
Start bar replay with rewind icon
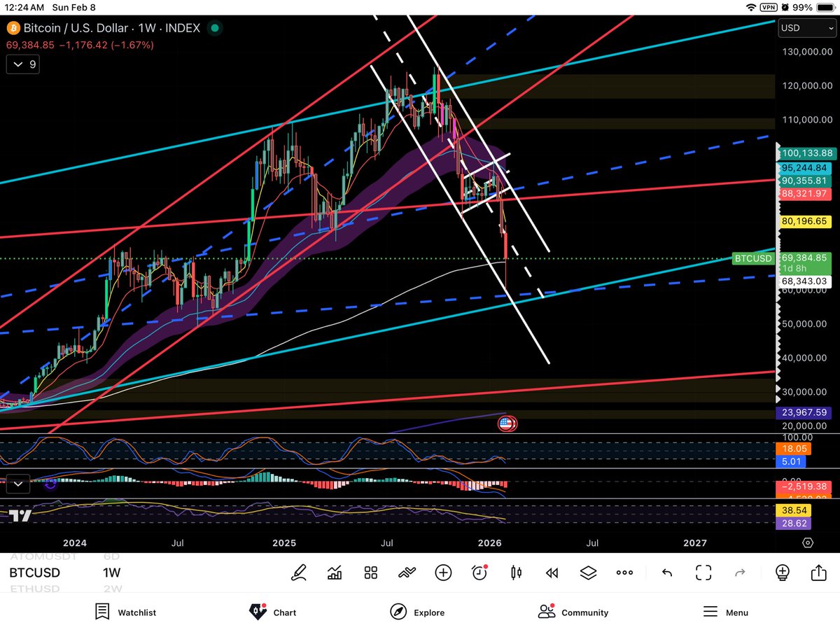[552, 573]
